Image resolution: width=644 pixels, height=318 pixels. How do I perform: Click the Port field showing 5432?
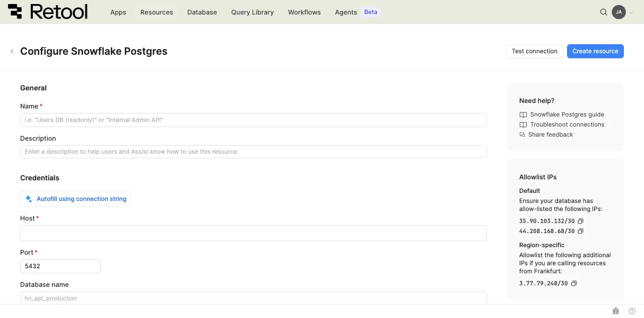click(60, 266)
